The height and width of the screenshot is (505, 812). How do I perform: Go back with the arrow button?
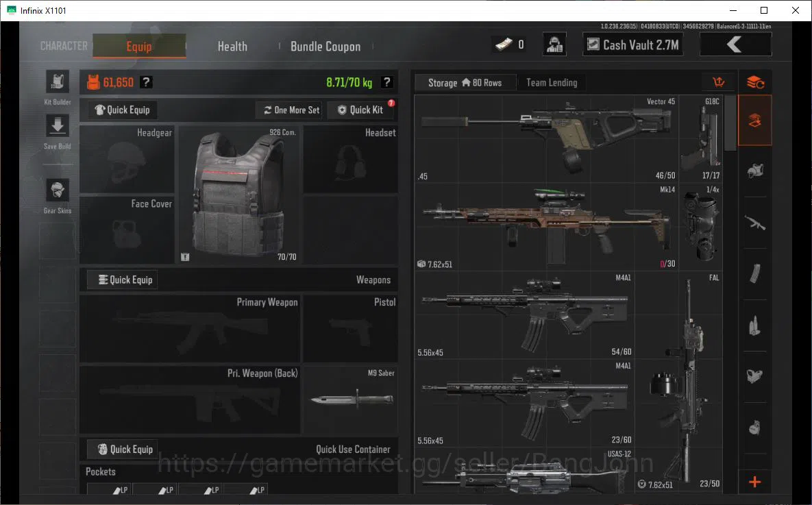click(735, 45)
